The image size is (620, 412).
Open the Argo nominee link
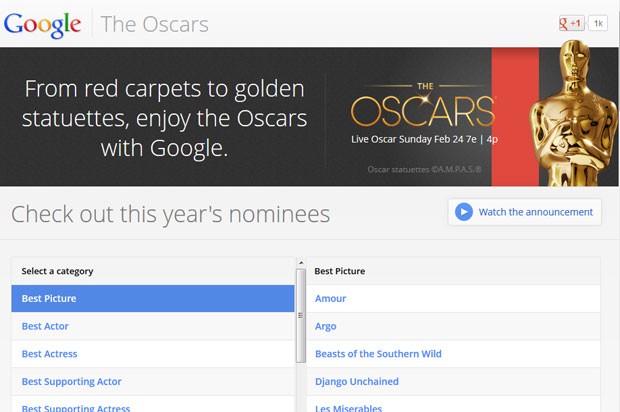click(x=325, y=326)
